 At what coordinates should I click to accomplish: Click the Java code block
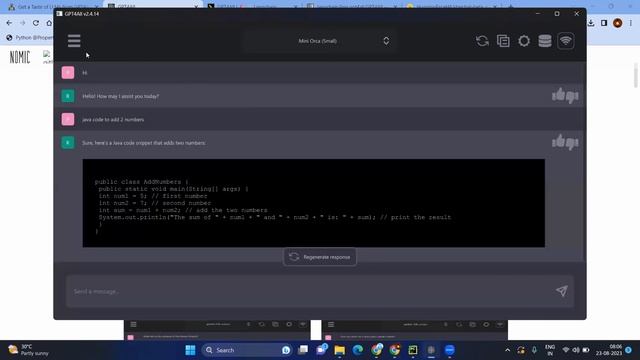(x=313, y=203)
